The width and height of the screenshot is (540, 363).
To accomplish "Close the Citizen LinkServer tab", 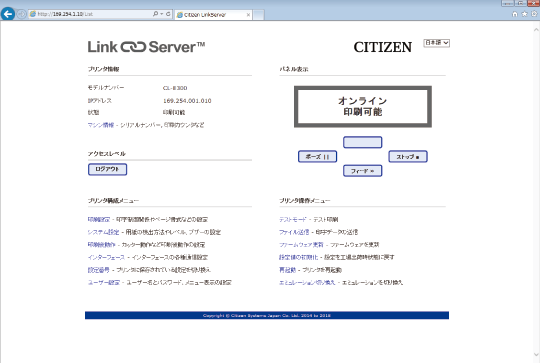I will (x=248, y=15).
